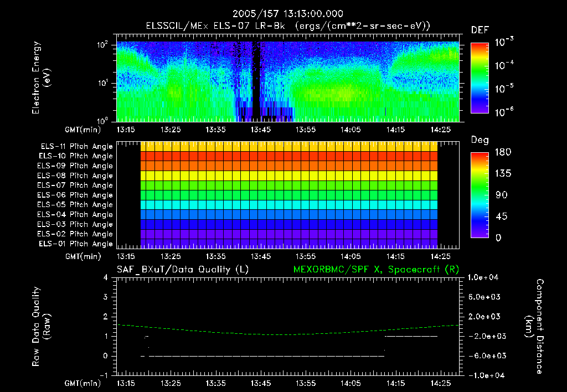Click the 14:05 tick on pitch angle axis
The width and height of the screenshot is (567, 392).
coord(350,256)
